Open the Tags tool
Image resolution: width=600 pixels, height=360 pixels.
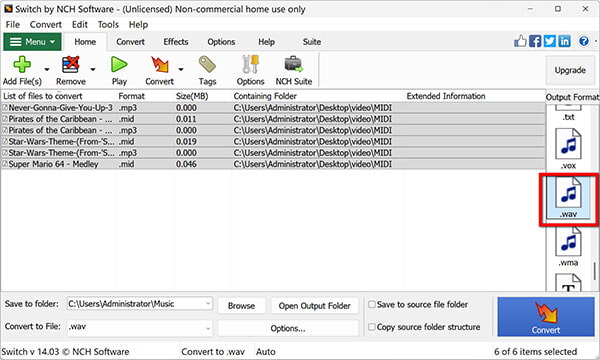coord(207,65)
